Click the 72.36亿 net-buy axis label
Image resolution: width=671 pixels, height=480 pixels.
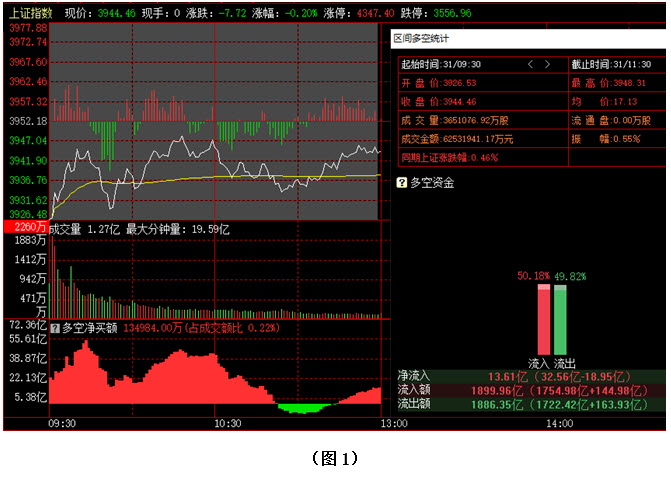28,325
